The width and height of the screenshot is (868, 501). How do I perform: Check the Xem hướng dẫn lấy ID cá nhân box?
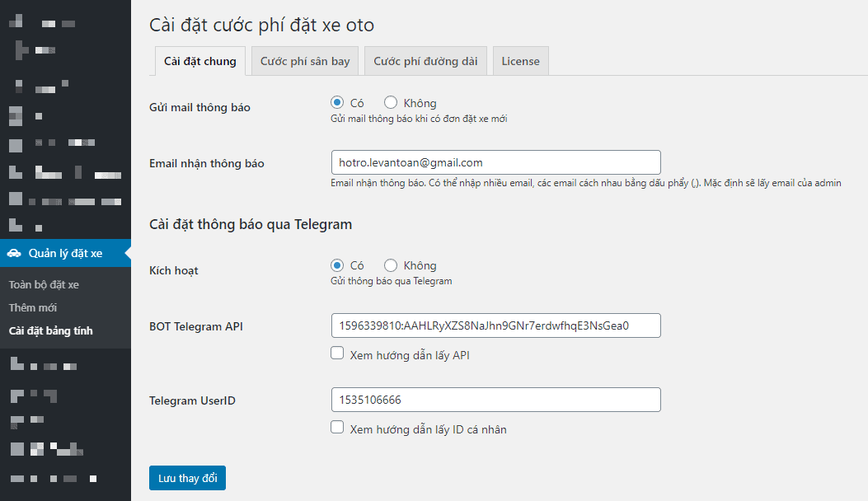(x=337, y=427)
